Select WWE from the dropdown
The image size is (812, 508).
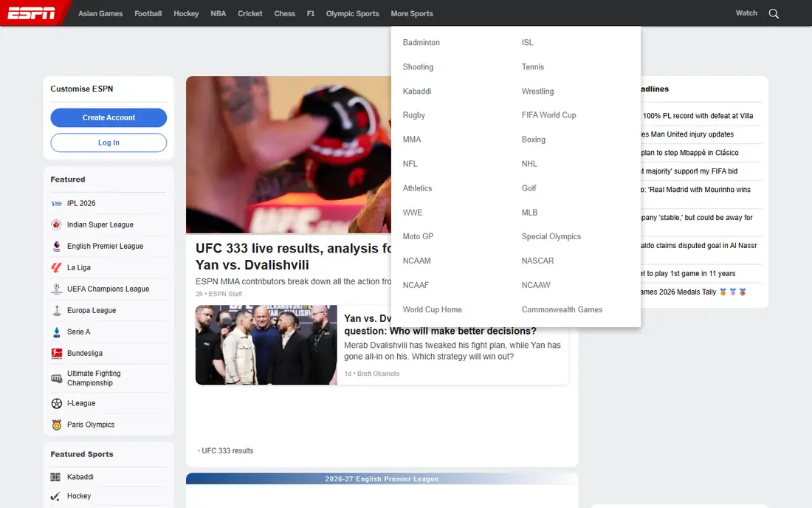413,213
